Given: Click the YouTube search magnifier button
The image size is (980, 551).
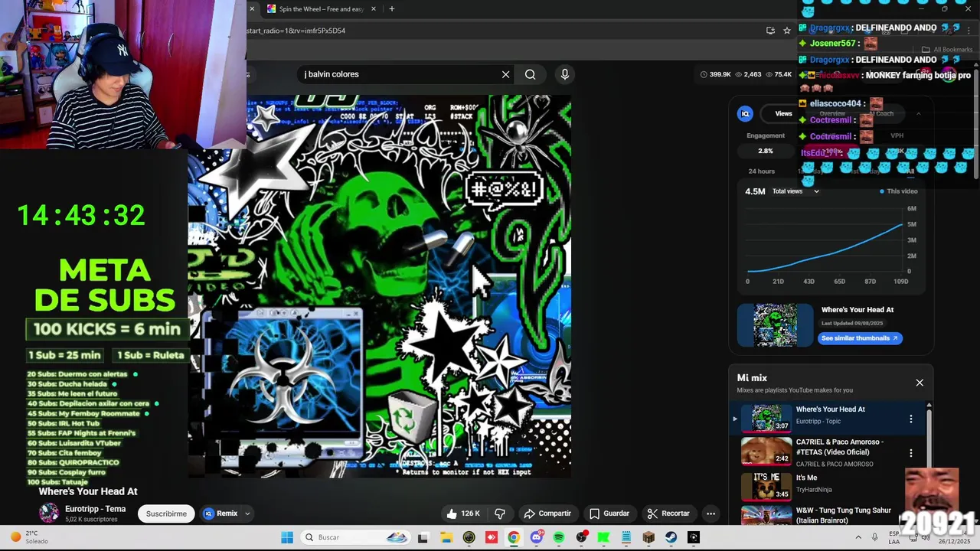Looking at the screenshot, I should pos(530,74).
